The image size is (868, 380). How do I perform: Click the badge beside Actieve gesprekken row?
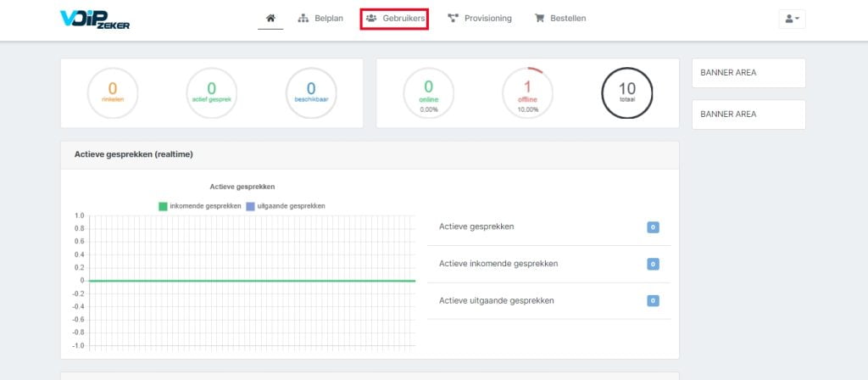pyautogui.click(x=654, y=227)
